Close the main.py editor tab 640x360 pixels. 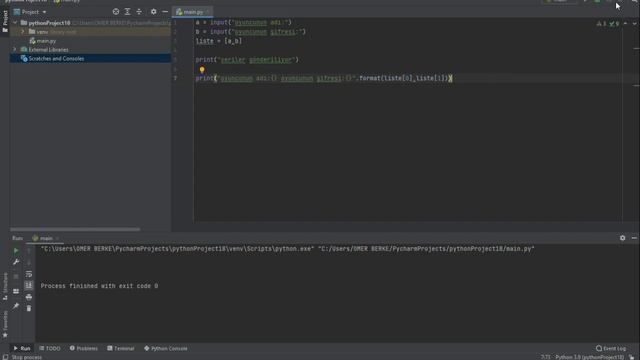208,12
